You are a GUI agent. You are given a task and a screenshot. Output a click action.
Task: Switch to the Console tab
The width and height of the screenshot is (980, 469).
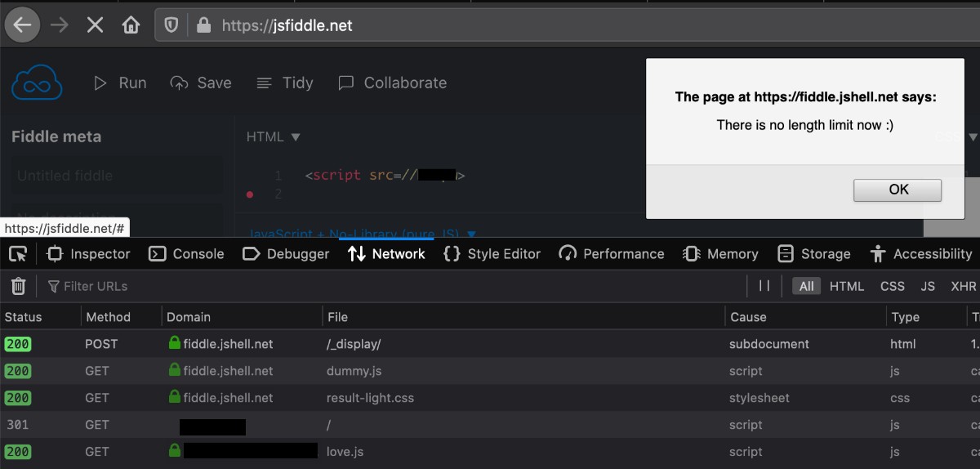tap(187, 254)
